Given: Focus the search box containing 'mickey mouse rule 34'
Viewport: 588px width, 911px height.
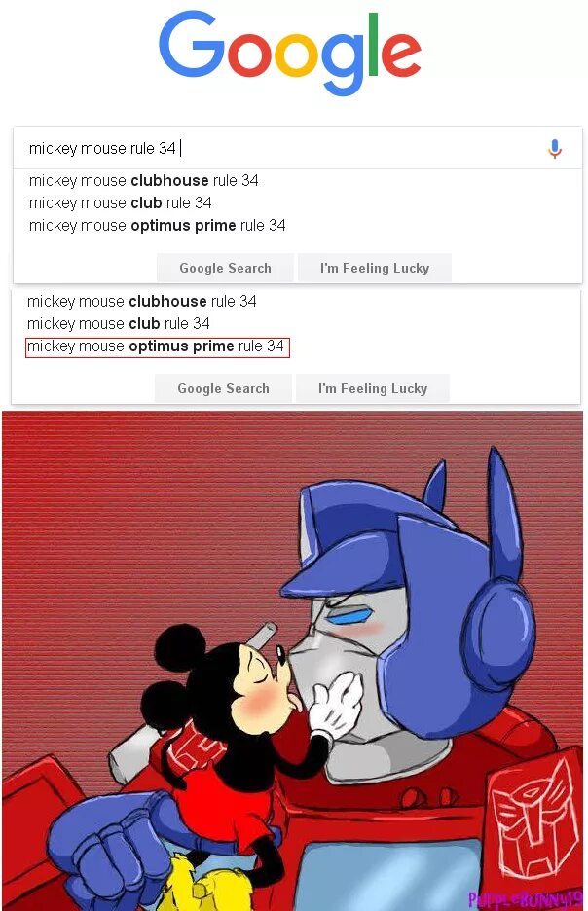Looking at the screenshot, I should point(298,148).
